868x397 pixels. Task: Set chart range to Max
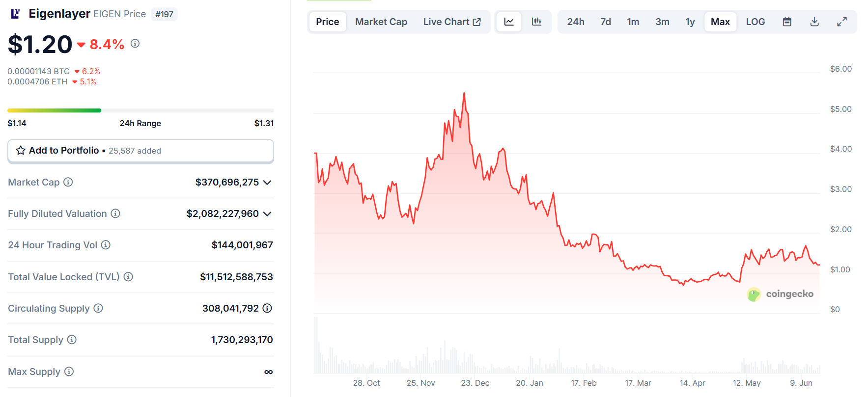point(720,22)
